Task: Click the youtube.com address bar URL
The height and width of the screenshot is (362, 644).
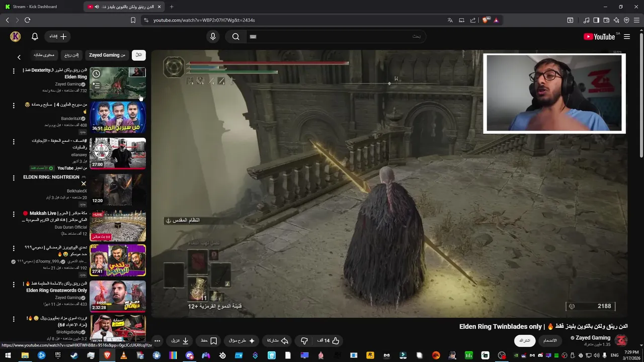Action: [x=204, y=20]
